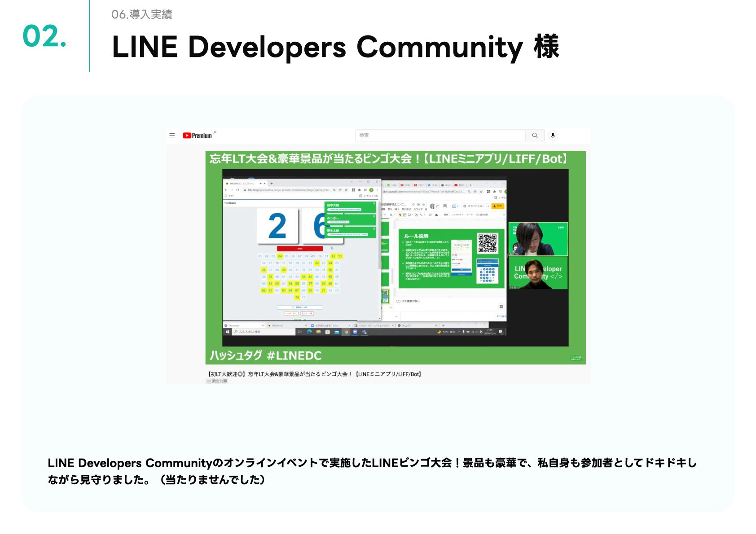Switch to the bottom THE BINGO tab
756x534 pixels.
coord(287,325)
